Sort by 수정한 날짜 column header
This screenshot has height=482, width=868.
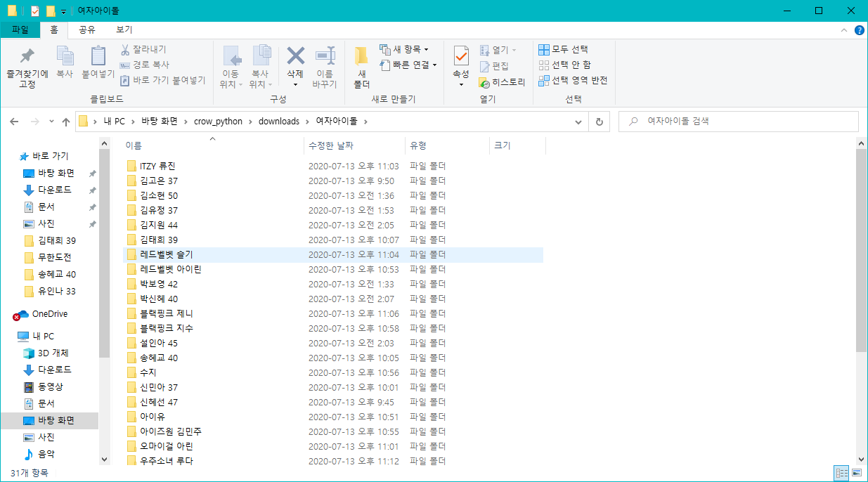click(355, 145)
